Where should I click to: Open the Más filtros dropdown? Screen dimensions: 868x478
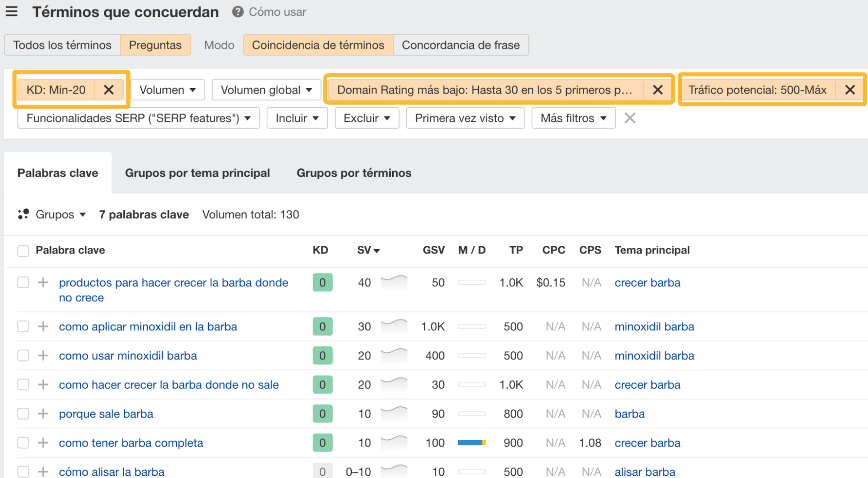(573, 118)
